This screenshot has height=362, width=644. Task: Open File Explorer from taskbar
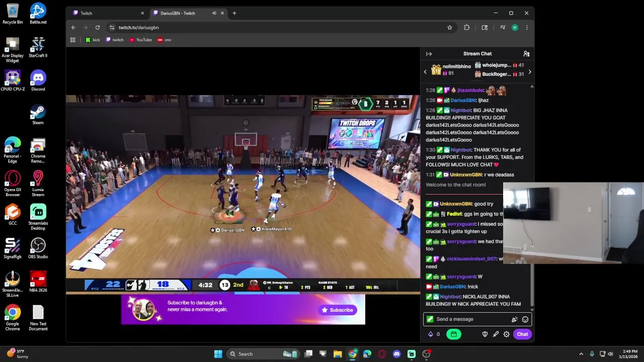tap(338, 354)
